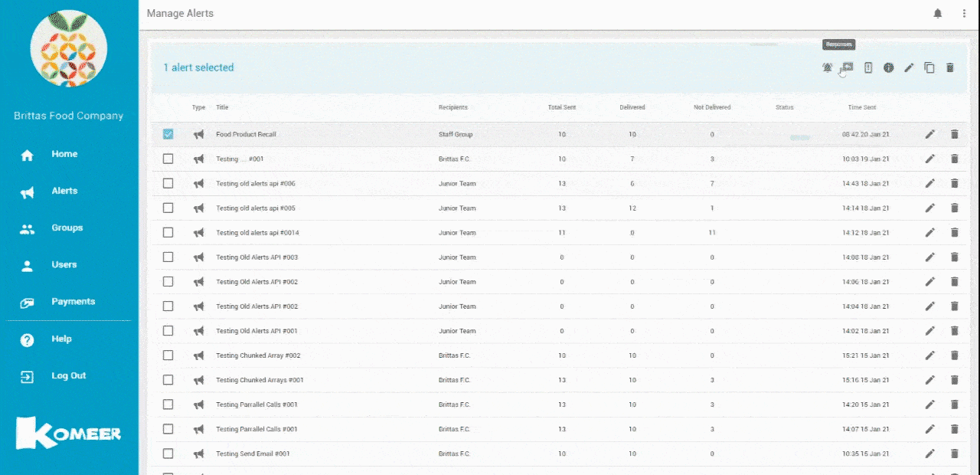Delete Testing Old Alerts API #003

pos(954,257)
